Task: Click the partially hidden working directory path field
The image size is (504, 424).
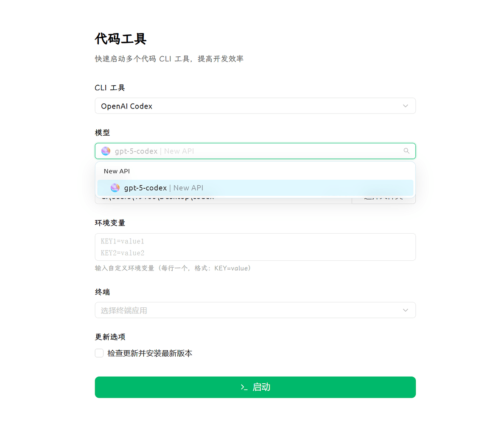Action: 224,200
